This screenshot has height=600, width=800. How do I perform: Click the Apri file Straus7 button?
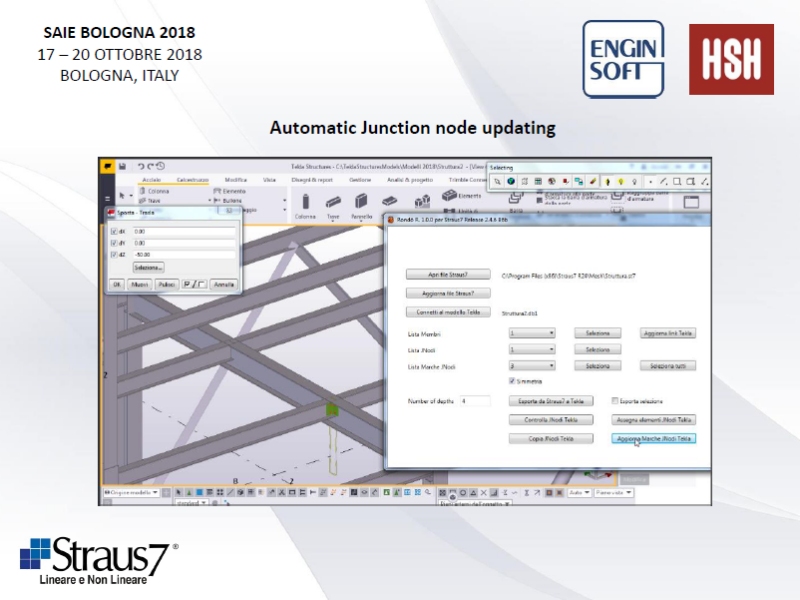point(449,274)
